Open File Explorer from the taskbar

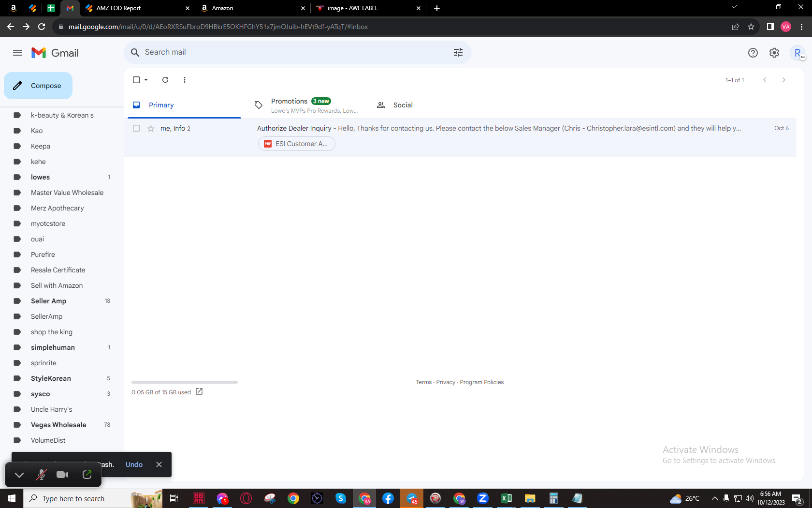(x=530, y=498)
